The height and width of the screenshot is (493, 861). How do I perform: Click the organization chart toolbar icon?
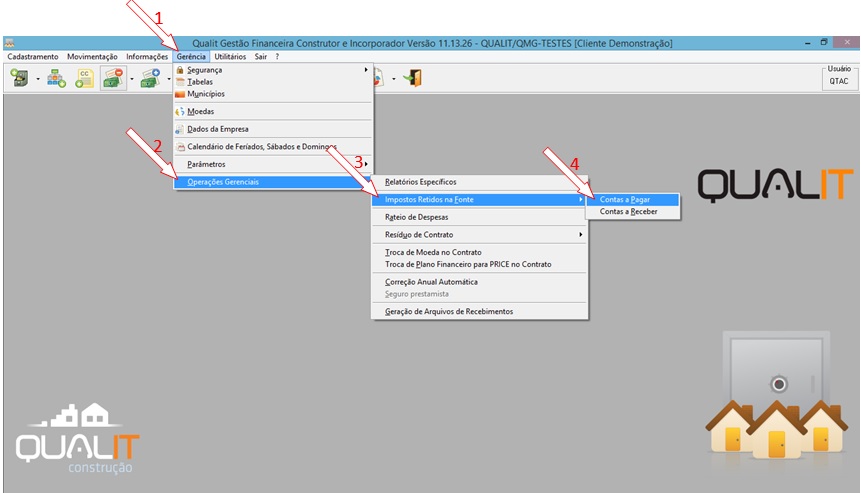pos(56,78)
